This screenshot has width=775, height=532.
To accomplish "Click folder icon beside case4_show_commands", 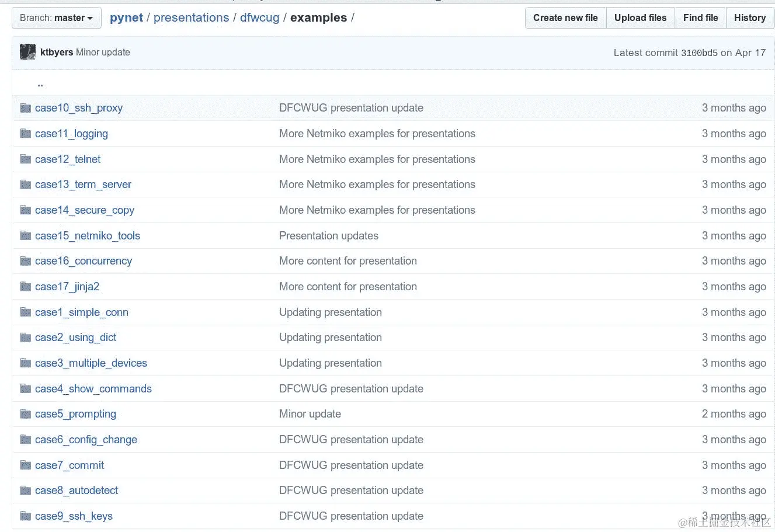I will (25, 388).
